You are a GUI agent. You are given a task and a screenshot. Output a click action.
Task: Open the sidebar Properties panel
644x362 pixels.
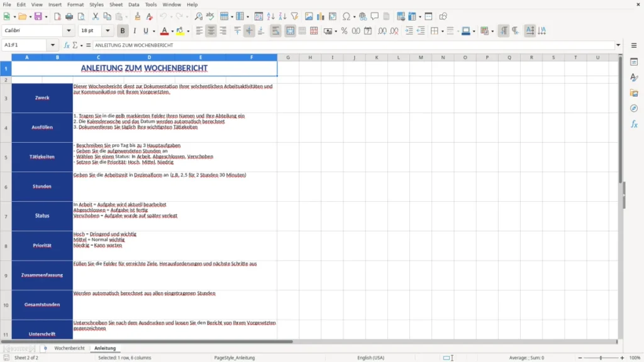click(x=634, y=62)
